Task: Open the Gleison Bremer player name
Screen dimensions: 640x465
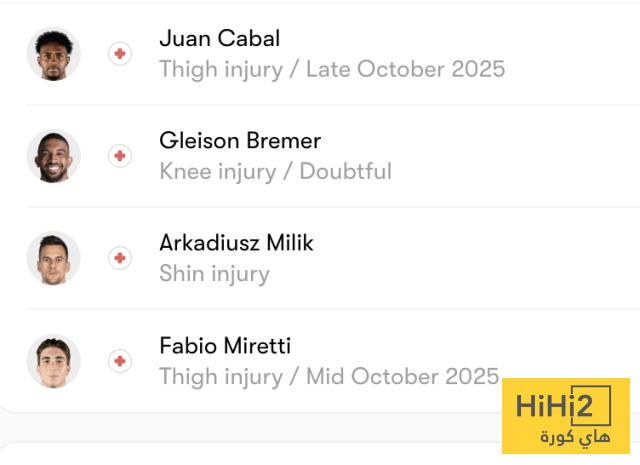Action: pyautogui.click(x=240, y=141)
